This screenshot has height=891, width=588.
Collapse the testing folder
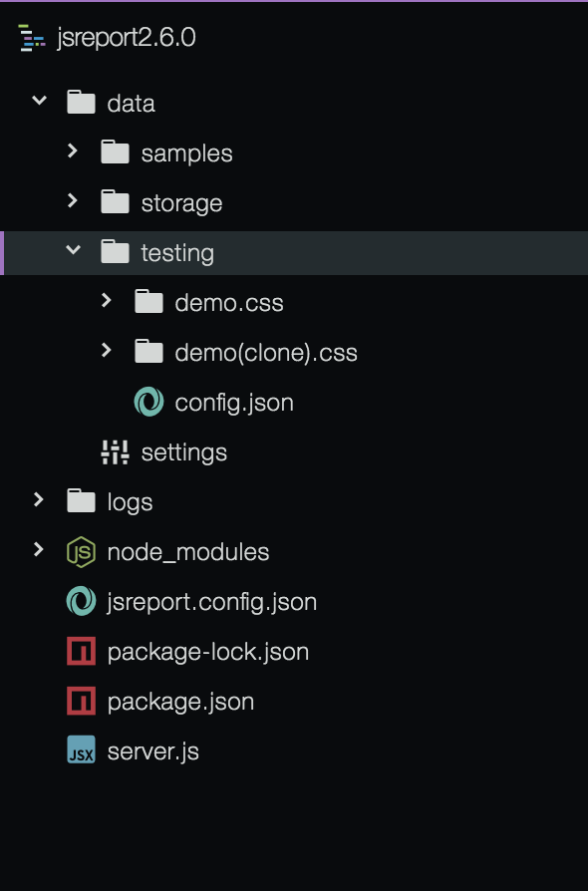[73, 251]
